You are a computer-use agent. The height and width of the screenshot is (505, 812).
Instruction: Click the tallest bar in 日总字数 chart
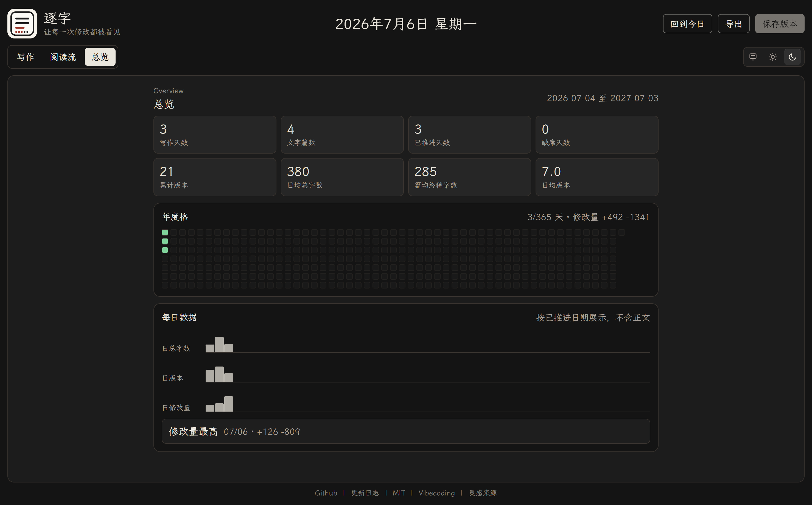point(219,345)
